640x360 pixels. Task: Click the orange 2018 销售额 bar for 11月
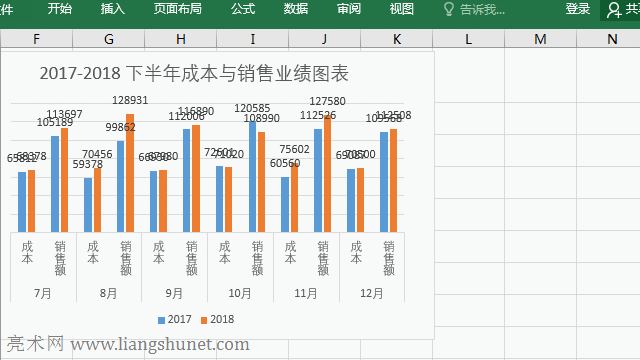pyautogui.click(x=327, y=174)
